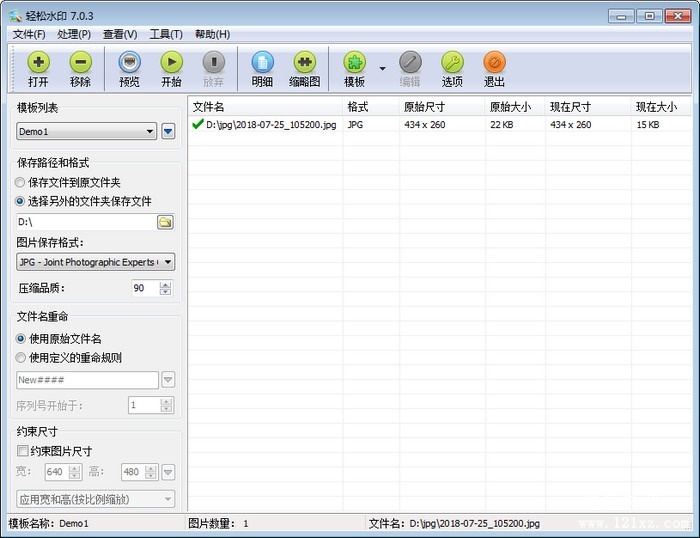The width and height of the screenshot is (700, 538).
Task: Enable the 约束图片尺寸 checkbox
Action: 22,451
